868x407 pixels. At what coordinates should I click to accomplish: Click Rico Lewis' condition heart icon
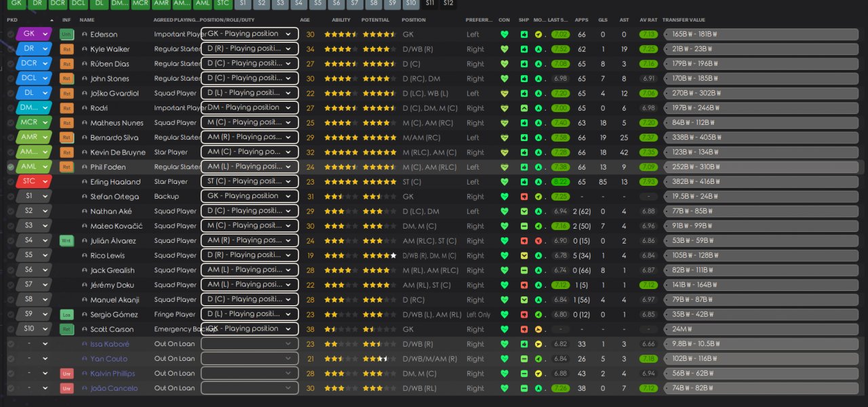pos(504,256)
